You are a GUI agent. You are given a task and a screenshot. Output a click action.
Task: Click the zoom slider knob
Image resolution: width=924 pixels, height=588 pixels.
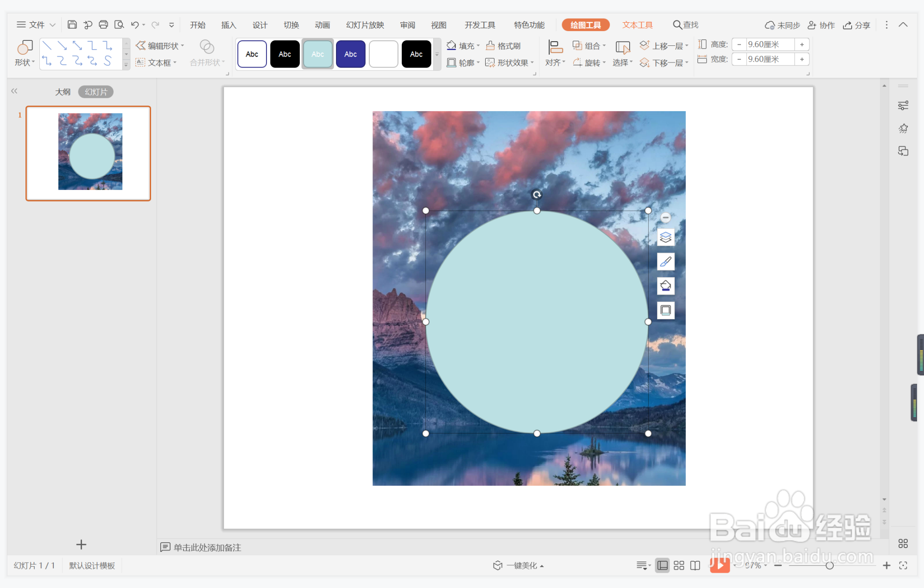829,565
